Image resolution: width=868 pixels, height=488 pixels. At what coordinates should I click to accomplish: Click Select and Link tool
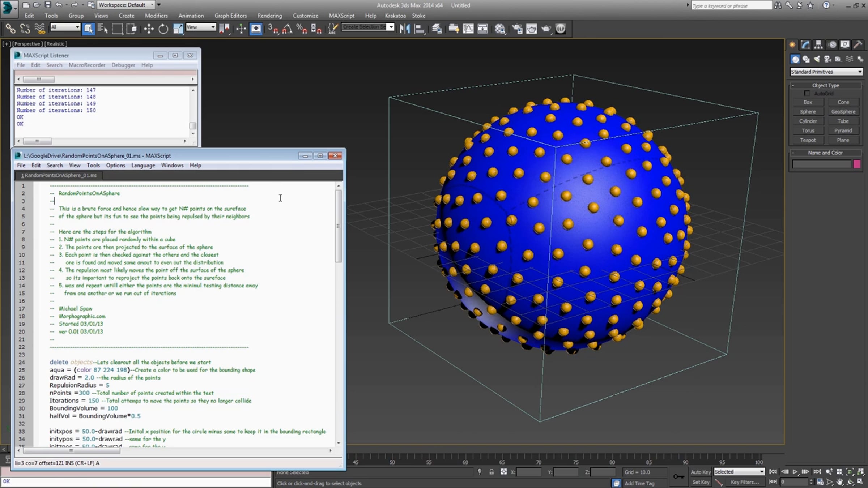10,29
